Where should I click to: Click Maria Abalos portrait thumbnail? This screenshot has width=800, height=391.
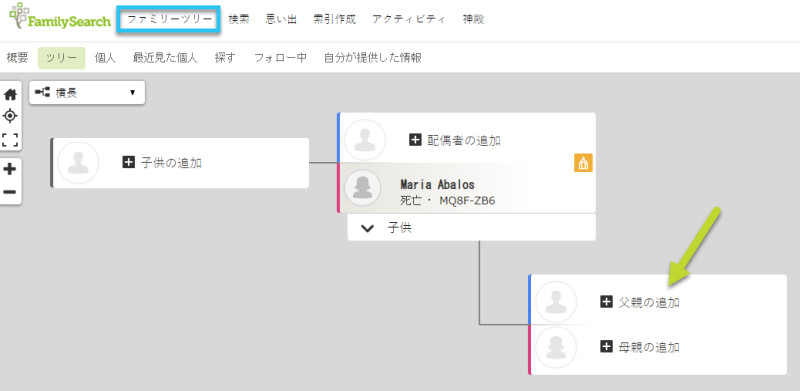(363, 188)
